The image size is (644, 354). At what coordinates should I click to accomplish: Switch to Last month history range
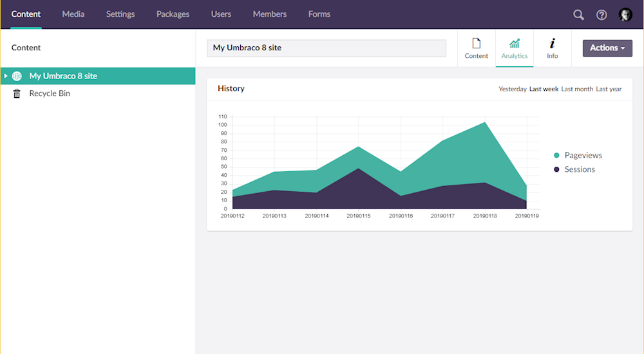577,89
